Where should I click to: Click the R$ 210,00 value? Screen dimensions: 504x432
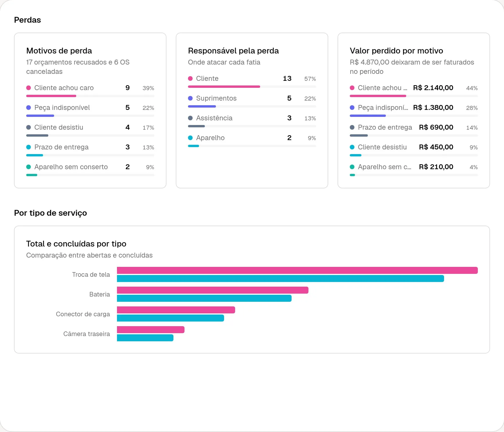(436, 167)
